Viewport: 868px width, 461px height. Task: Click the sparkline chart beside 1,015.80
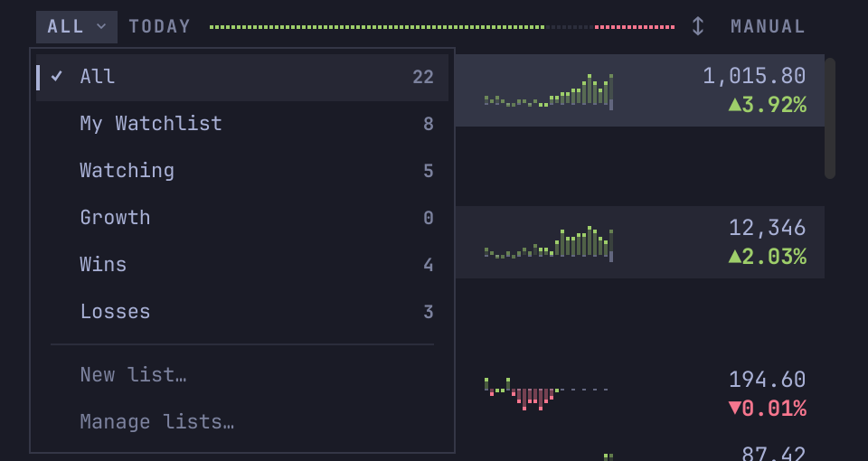549,91
